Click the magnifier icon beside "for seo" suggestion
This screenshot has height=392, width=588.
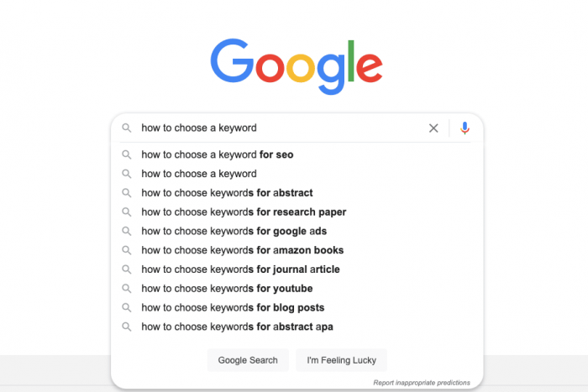pos(127,154)
